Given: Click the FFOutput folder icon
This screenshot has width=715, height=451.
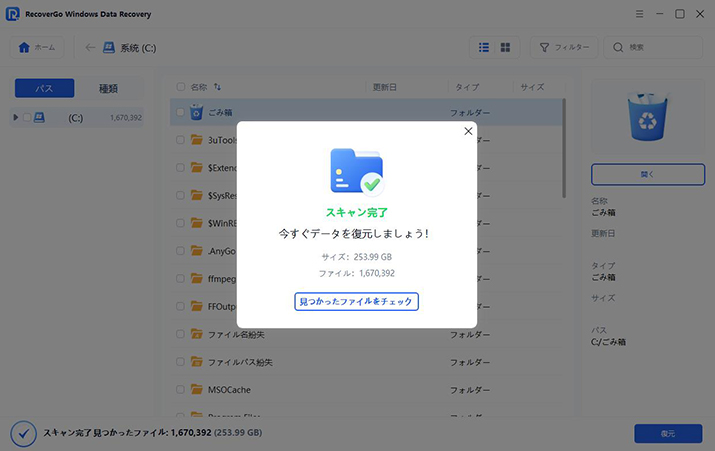Looking at the screenshot, I should coord(197,306).
